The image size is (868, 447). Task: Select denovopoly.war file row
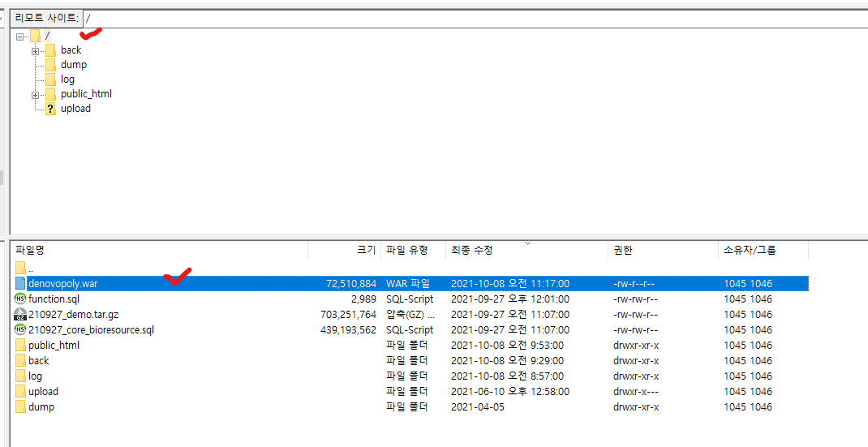coord(410,284)
